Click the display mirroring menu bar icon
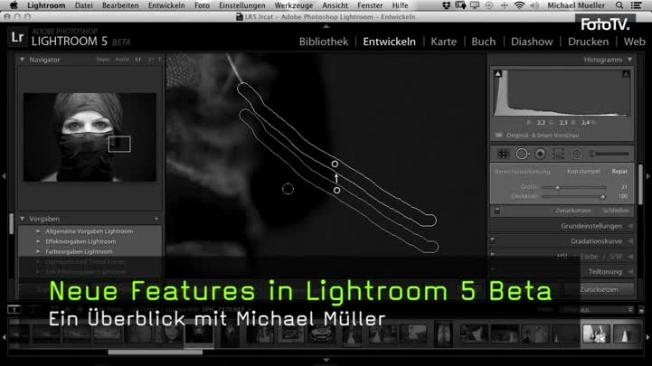Image resolution: width=652 pixels, height=366 pixels. 474,5
